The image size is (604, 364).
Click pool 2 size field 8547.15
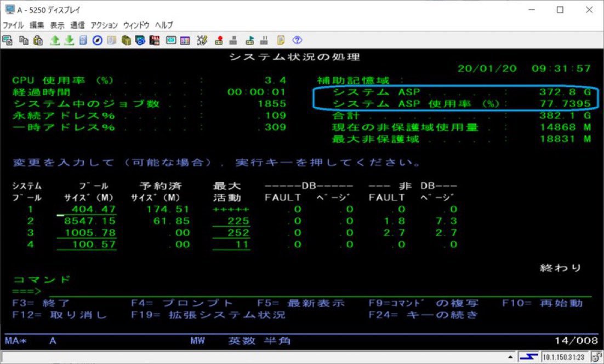[x=87, y=221]
